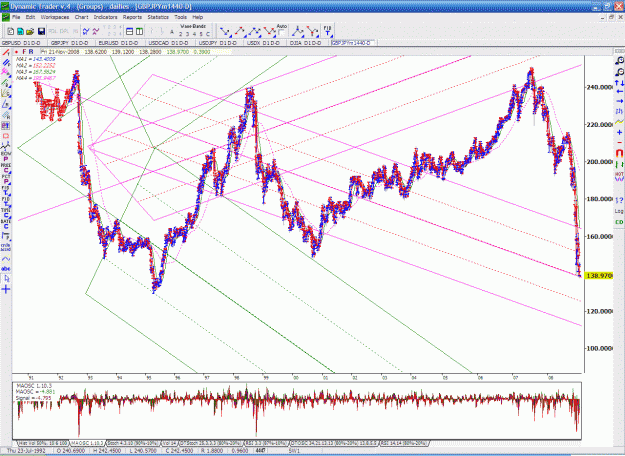Click the red minus icon on right toolbar
The height and width of the screenshot is (456, 625).
619,142
